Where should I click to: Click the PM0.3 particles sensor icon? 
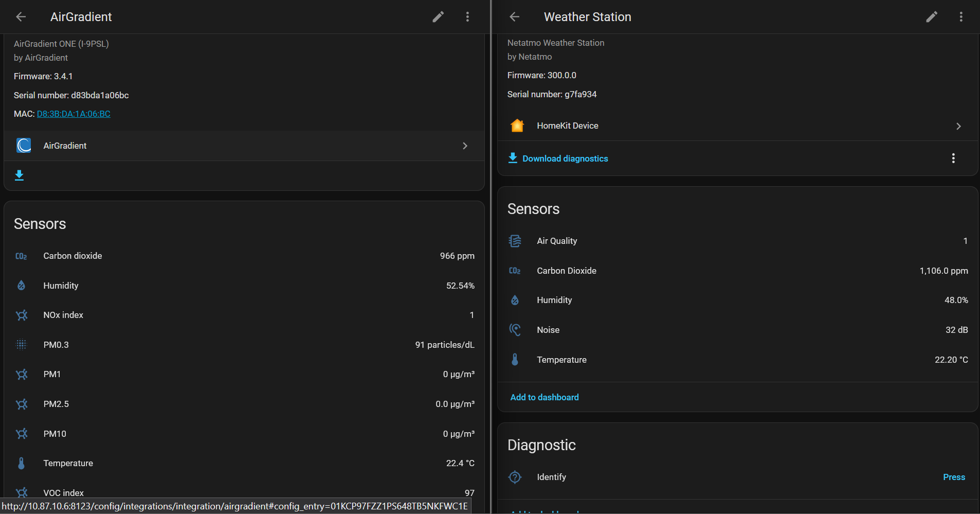(21, 345)
